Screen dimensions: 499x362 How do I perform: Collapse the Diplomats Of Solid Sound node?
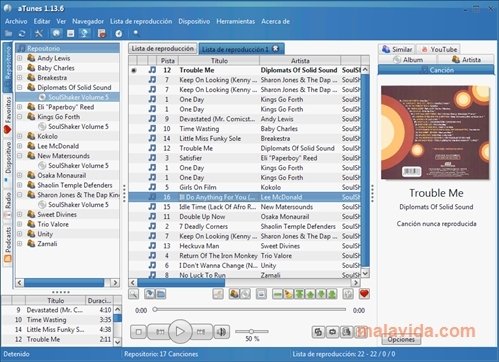(x=20, y=87)
